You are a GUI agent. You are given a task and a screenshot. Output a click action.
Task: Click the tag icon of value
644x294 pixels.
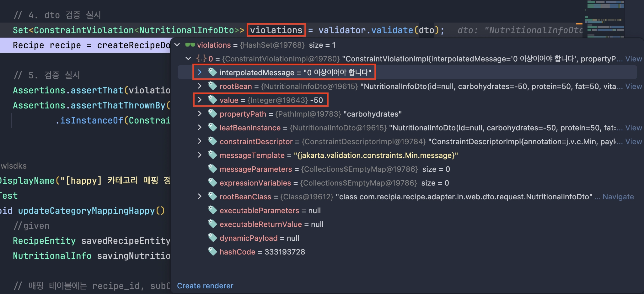click(213, 100)
